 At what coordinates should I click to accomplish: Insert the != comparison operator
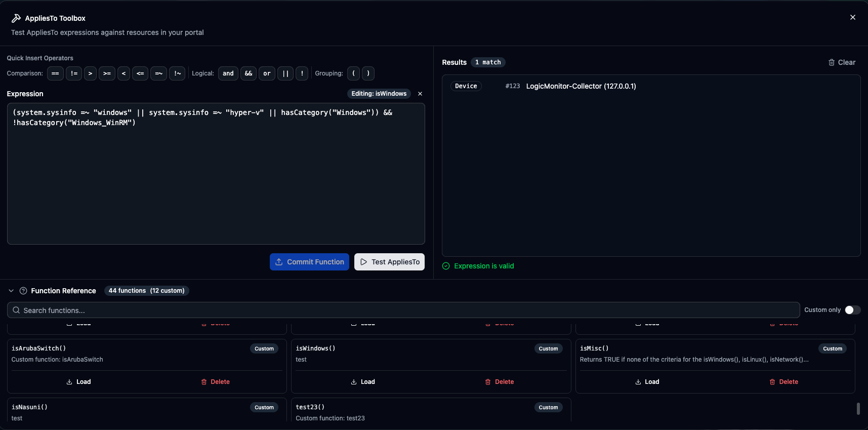(x=74, y=73)
